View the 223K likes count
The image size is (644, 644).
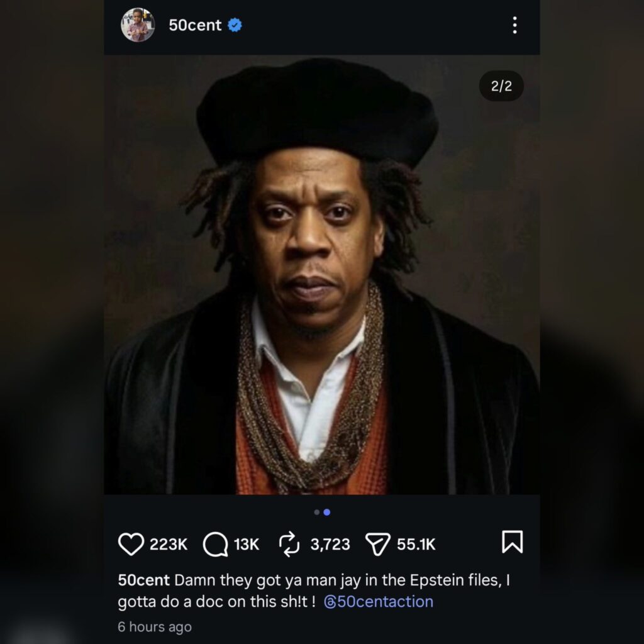pos(169,544)
